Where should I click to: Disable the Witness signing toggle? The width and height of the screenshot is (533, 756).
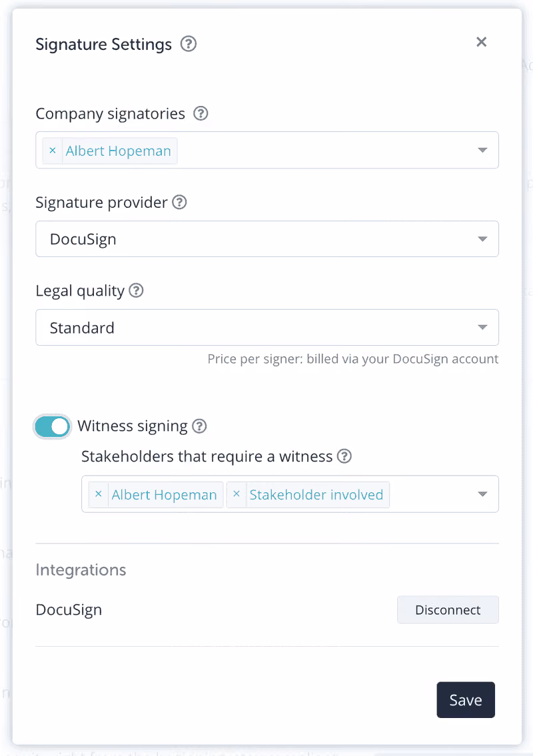coord(53,426)
